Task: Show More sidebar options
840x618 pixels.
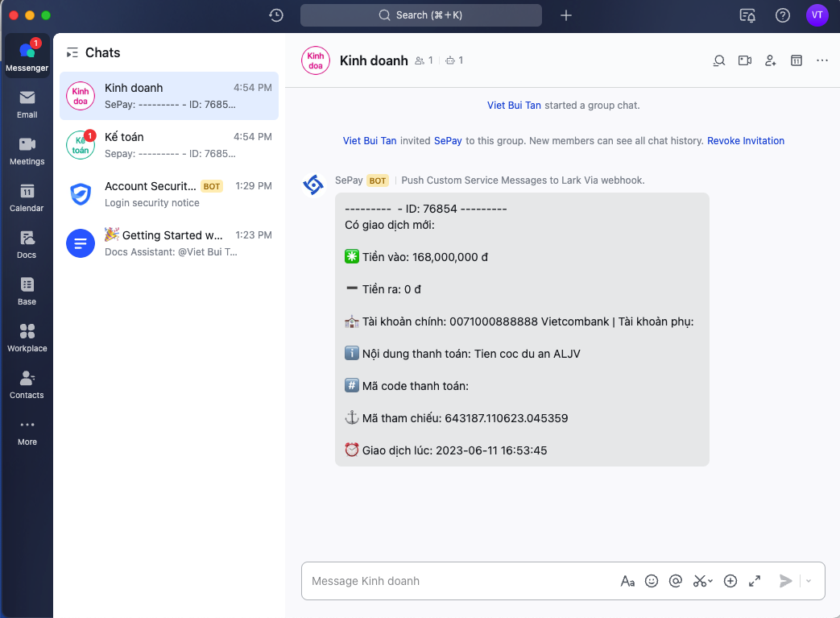Action: tap(27, 432)
